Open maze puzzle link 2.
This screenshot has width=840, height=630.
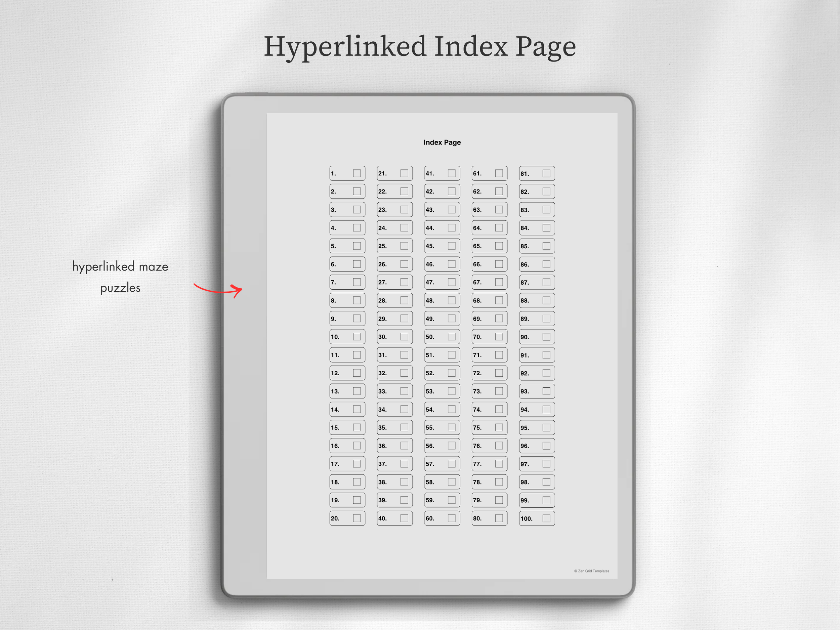(x=347, y=192)
